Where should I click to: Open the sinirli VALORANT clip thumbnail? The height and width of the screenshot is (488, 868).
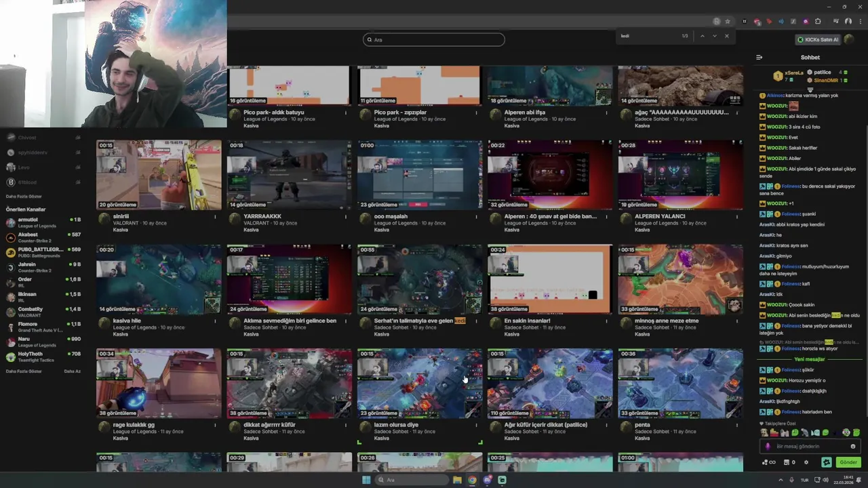[159, 175]
